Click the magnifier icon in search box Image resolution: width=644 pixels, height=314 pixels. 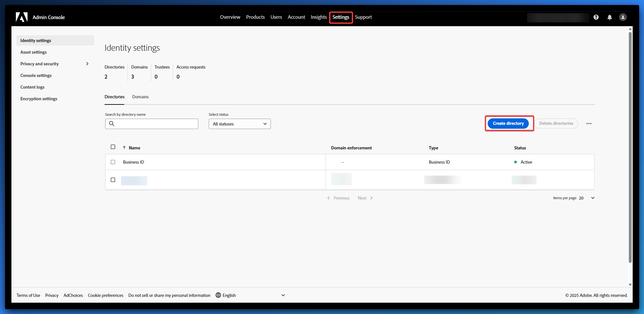click(112, 124)
